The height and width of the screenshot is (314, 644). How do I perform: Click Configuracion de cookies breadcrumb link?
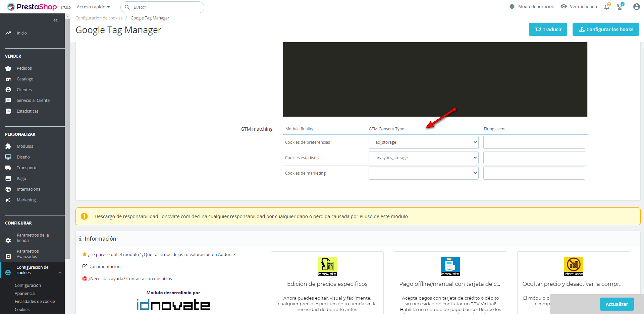pos(99,18)
